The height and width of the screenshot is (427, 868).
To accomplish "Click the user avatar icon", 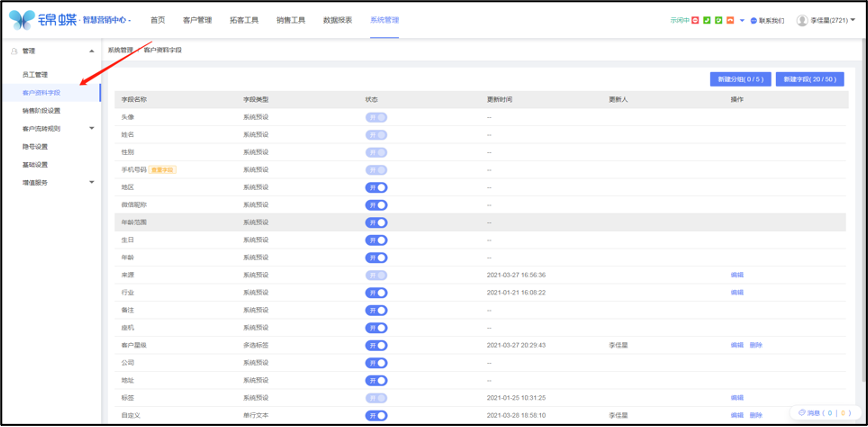I will coord(802,20).
